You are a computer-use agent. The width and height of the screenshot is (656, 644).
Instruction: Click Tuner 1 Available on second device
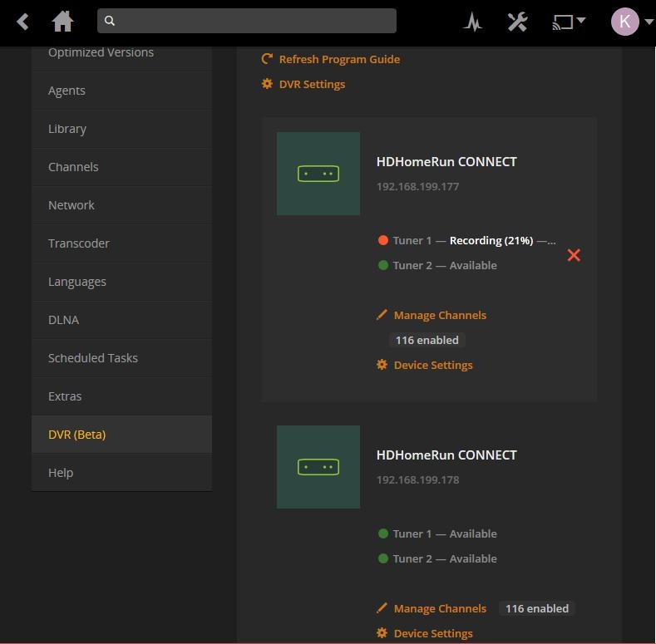(x=445, y=534)
